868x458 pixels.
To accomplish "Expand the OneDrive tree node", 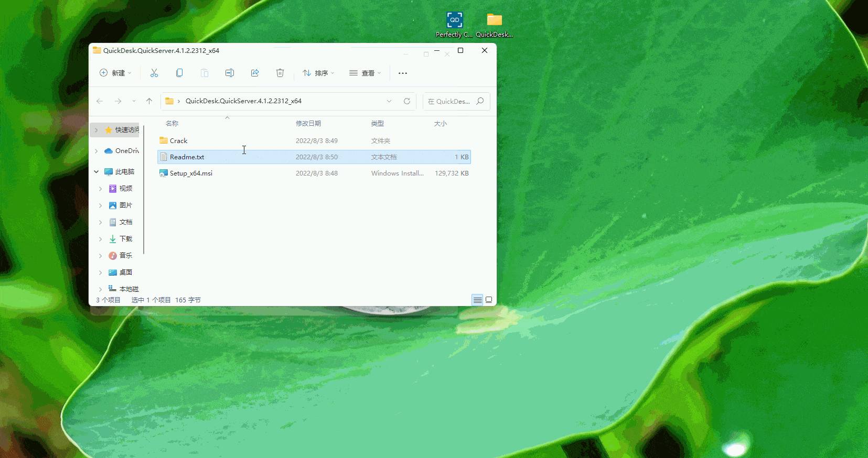I will (x=97, y=151).
